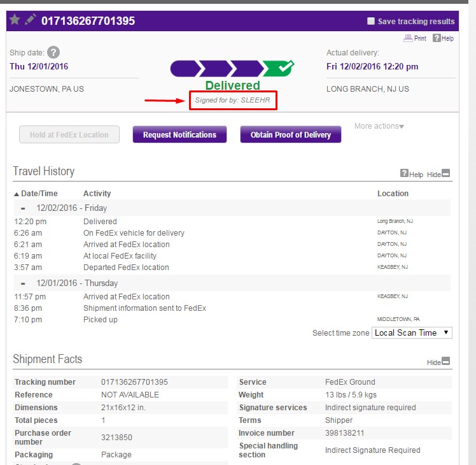Image resolution: width=476 pixels, height=465 pixels.
Task: Click 'Shipper' terms value
Action: 339,420
